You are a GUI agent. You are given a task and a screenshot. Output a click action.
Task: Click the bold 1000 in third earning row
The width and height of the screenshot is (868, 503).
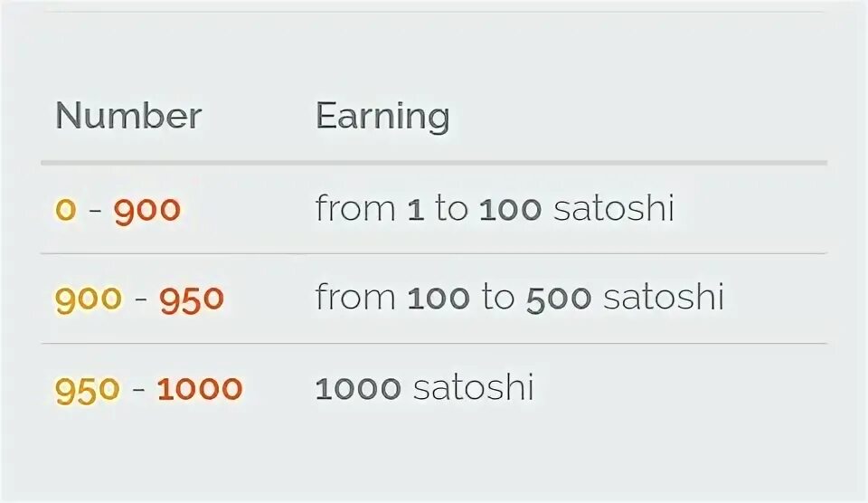coord(358,388)
